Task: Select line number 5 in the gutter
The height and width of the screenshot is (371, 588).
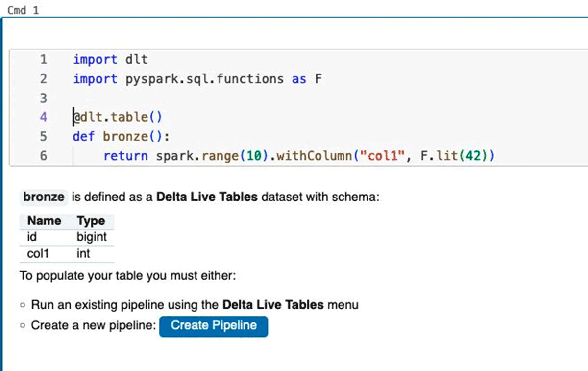Action: click(x=43, y=136)
